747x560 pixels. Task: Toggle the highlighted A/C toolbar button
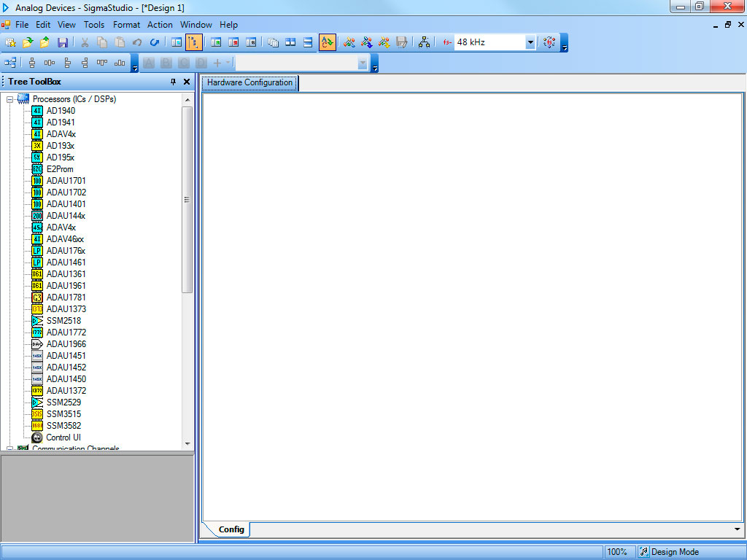(x=328, y=42)
